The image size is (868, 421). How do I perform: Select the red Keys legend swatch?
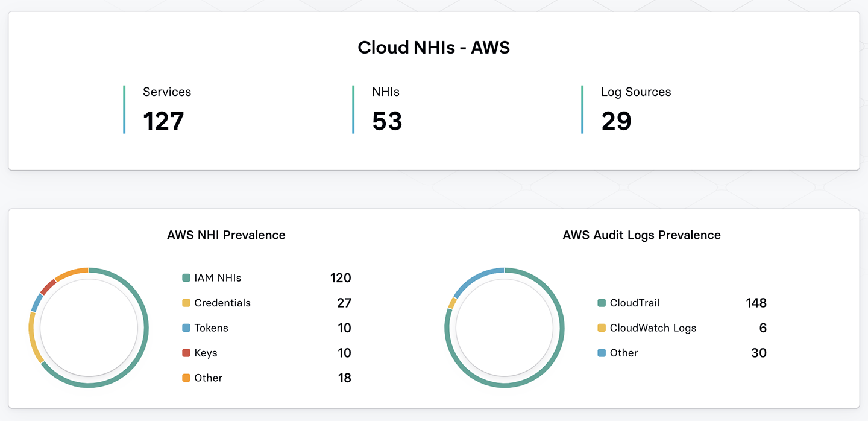pos(186,353)
